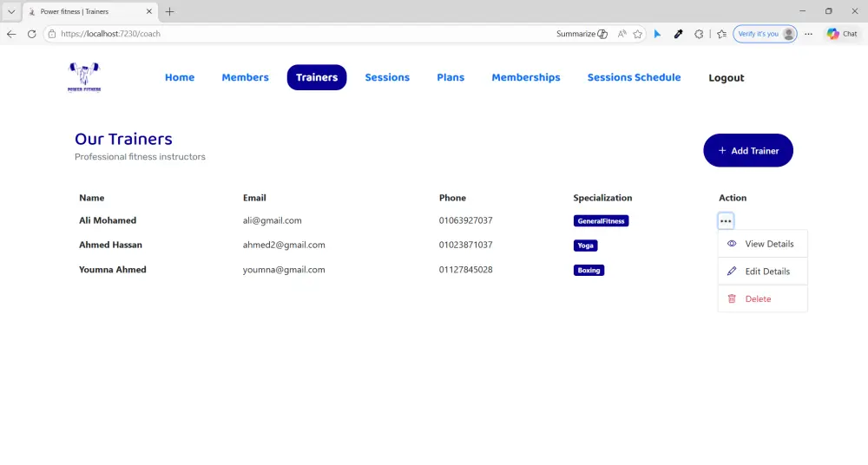Click the Add Trainer button
The width and height of the screenshot is (868, 465).
[x=748, y=150]
